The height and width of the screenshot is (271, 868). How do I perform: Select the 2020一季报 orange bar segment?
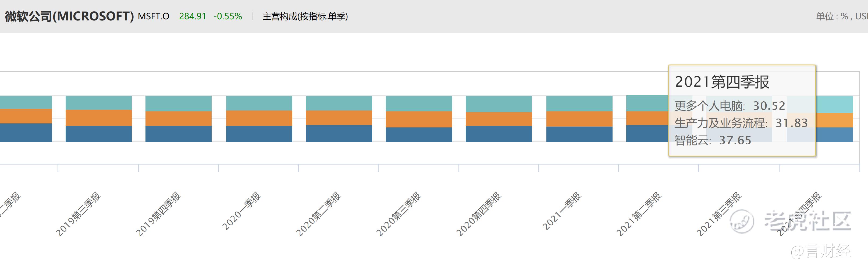coord(259,118)
